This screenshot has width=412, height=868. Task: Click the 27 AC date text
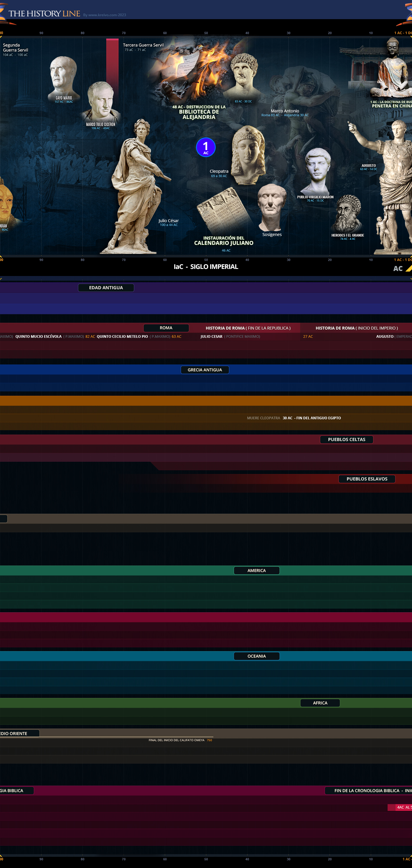point(308,336)
